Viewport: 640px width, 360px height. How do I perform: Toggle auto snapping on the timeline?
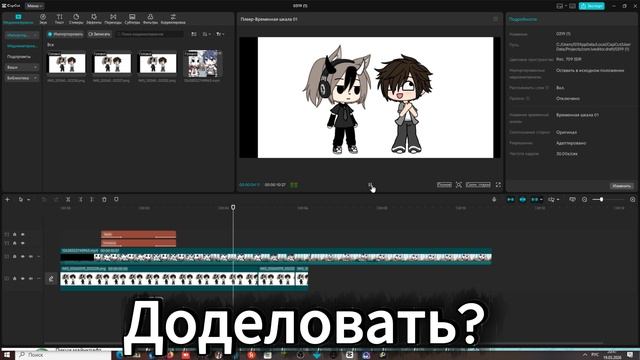[x=522, y=199]
